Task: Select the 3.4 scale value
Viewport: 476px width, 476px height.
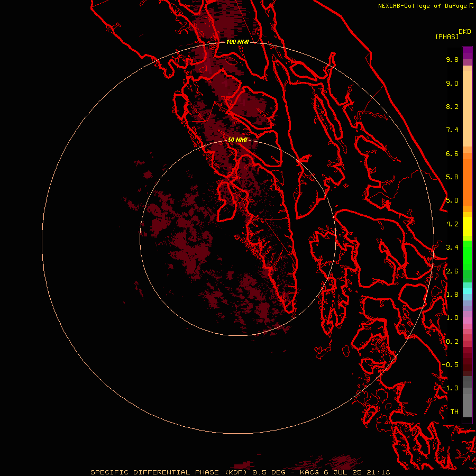Action: click(452, 248)
